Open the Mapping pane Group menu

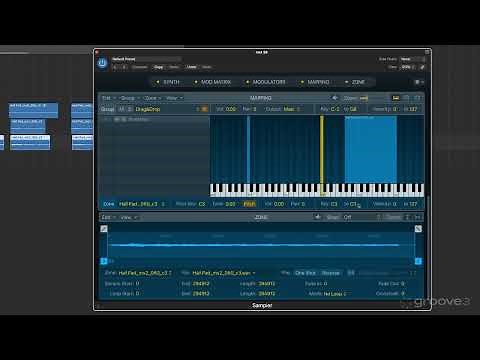(130, 98)
